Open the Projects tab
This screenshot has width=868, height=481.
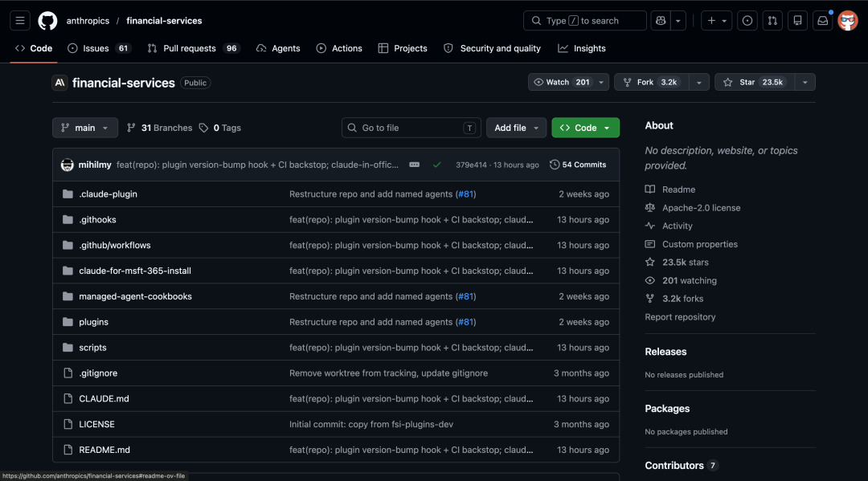coord(403,49)
